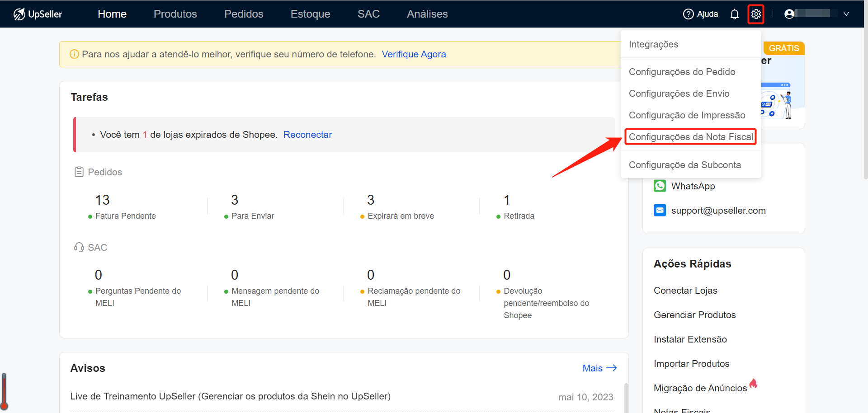Click the support email envelope icon
The image size is (868, 413).
click(x=660, y=210)
